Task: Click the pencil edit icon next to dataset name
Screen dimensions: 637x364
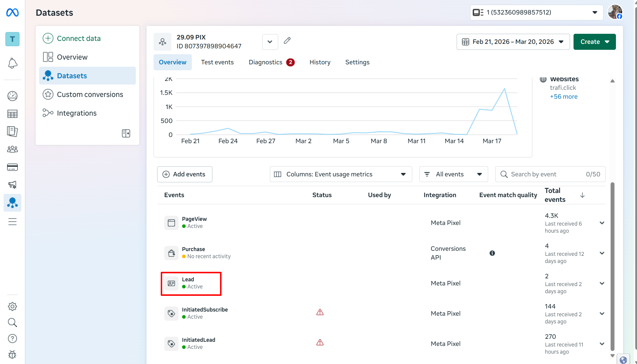Action: click(x=287, y=41)
